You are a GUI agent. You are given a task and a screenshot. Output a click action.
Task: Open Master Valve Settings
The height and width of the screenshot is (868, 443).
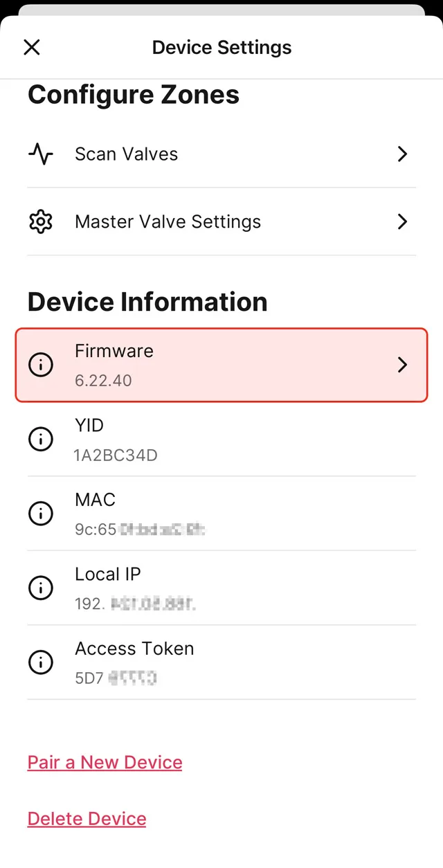tap(168, 221)
